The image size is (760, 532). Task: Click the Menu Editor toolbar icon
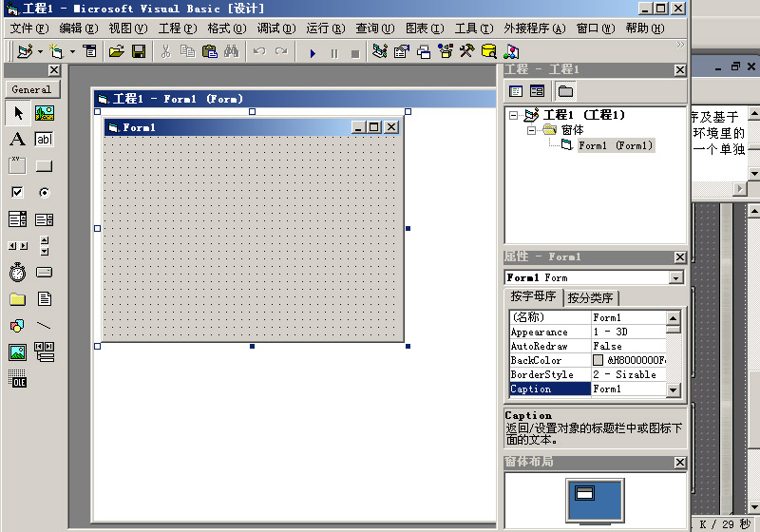(89, 51)
